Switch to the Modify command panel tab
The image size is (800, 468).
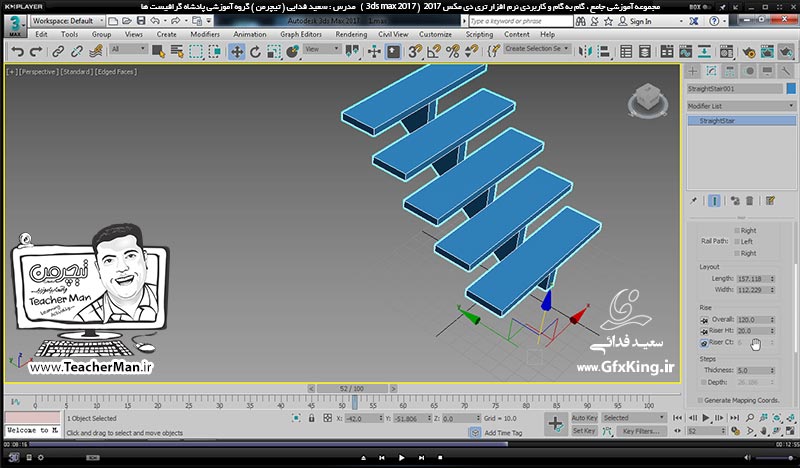711,71
